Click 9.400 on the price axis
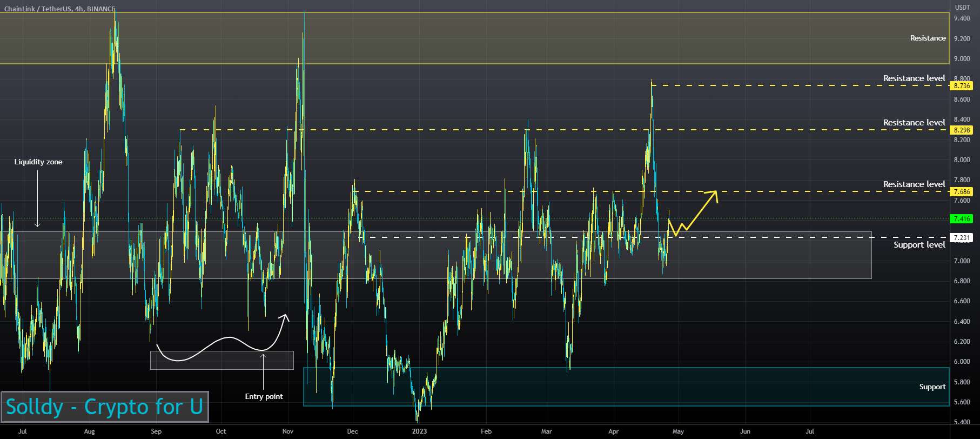The width and height of the screenshot is (980, 439). pyautogui.click(x=962, y=18)
